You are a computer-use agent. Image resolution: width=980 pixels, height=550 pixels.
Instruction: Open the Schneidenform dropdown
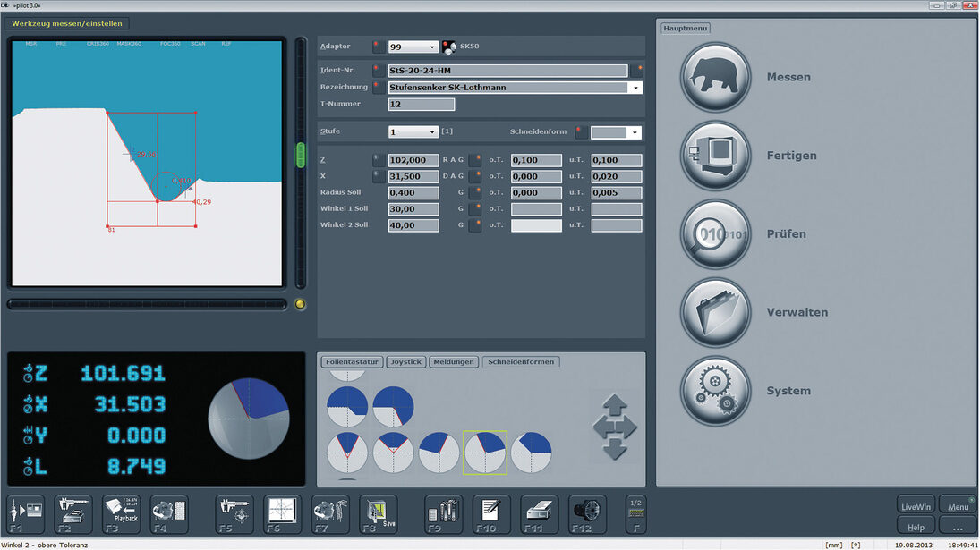click(x=635, y=132)
